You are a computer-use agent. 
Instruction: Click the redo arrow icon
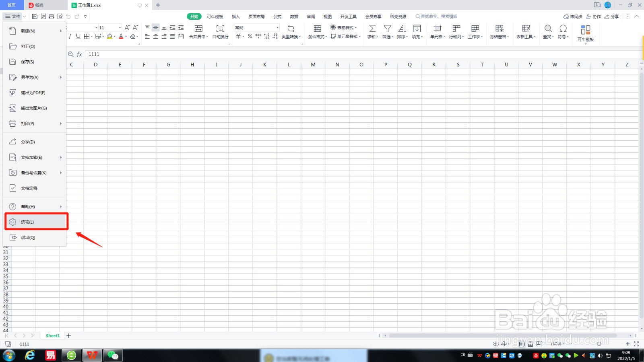point(77,16)
